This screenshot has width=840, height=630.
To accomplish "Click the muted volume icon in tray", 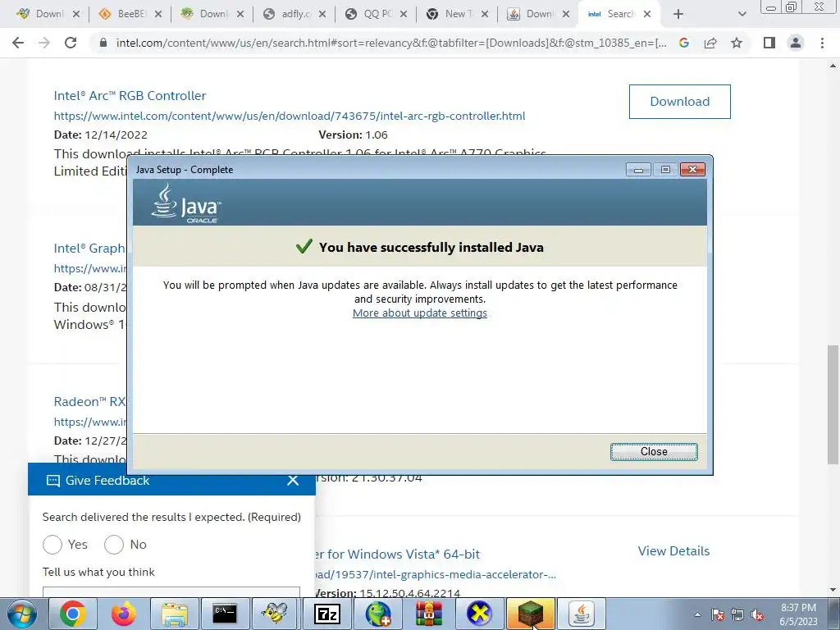I will (x=757, y=614).
